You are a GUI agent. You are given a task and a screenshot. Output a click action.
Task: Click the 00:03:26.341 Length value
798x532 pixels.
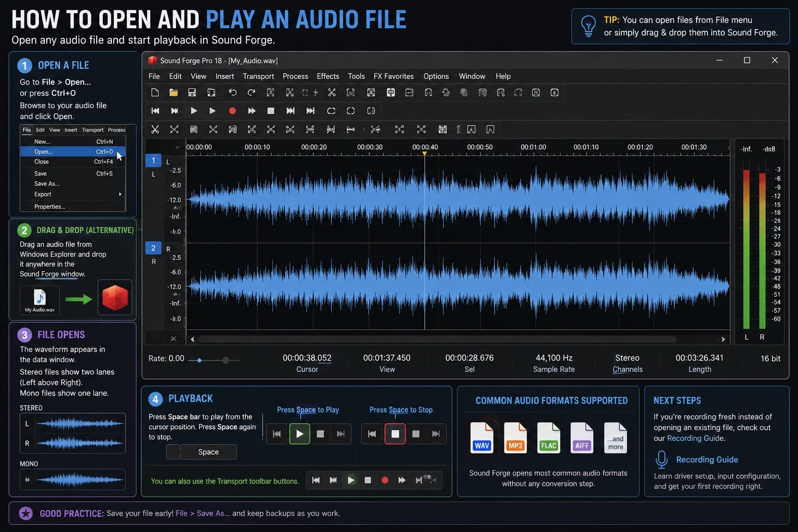[x=699, y=358]
